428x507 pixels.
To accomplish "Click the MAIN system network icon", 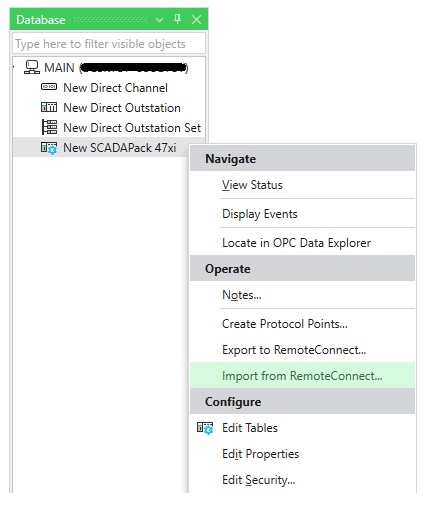I will tap(32, 67).
